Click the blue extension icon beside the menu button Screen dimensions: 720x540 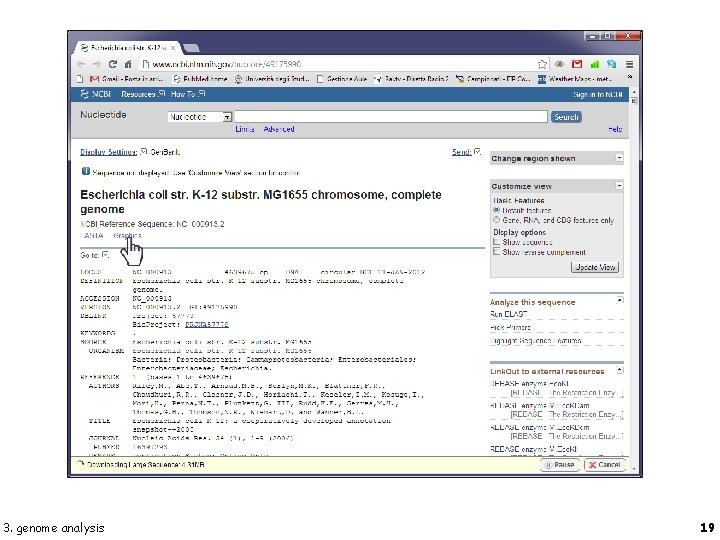[612, 64]
